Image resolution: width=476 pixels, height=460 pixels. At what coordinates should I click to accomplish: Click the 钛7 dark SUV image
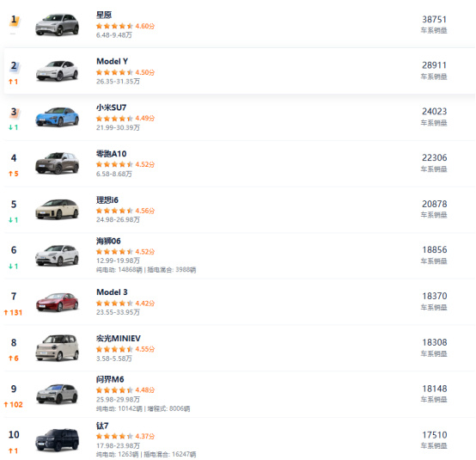click(57, 440)
